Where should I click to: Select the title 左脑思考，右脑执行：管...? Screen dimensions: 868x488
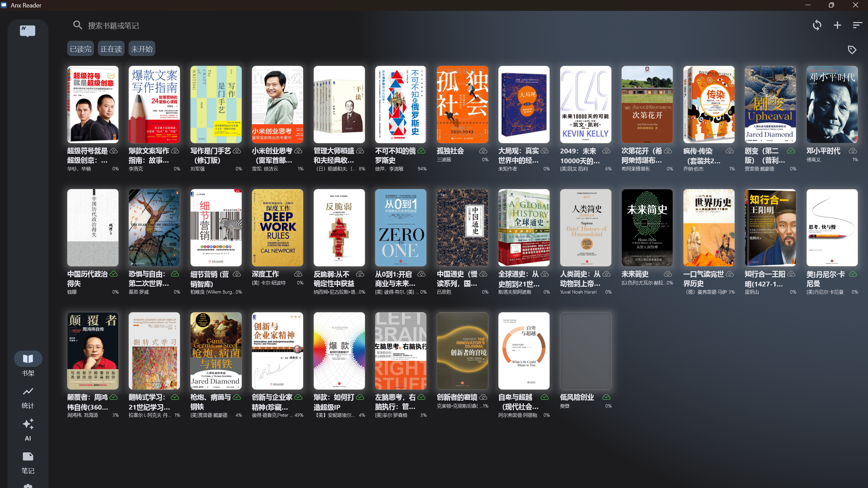[x=395, y=402]
